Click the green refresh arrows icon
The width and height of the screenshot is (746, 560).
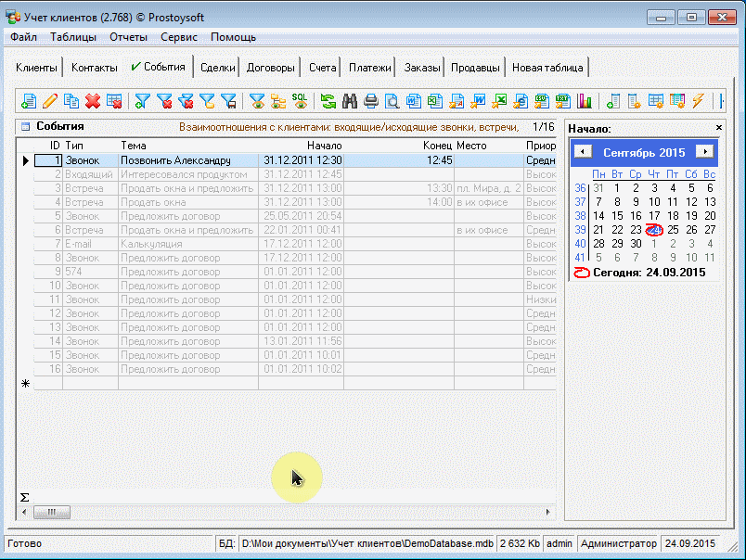328,101
